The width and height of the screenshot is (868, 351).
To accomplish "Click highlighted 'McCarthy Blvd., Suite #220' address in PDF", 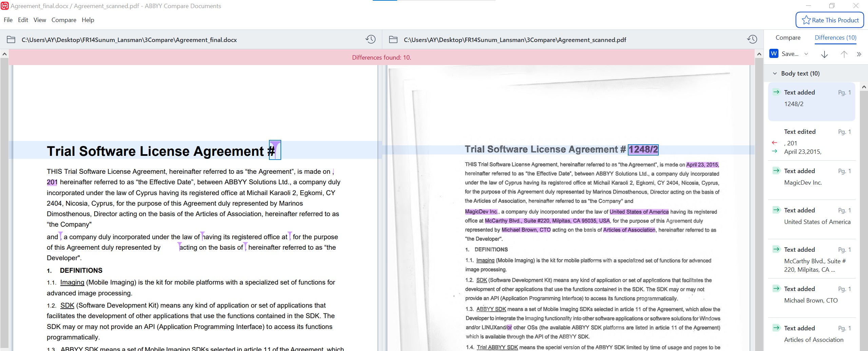I will pyautogui.click(x=547, y=221).
